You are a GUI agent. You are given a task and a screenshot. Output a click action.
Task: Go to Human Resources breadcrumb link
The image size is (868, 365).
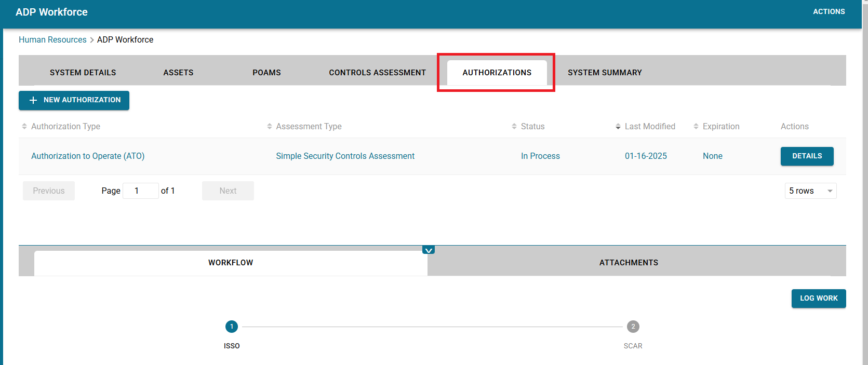click(52, 39)
